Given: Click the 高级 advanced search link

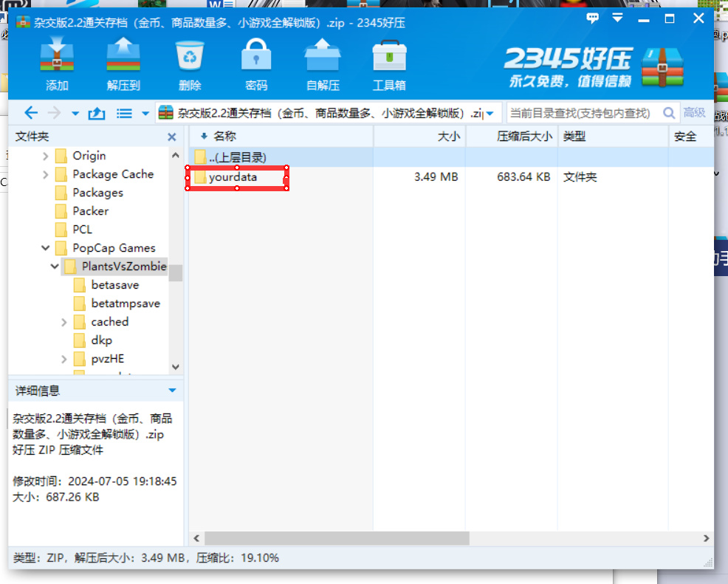Looking at the screenshot, I should click(694, 113).
